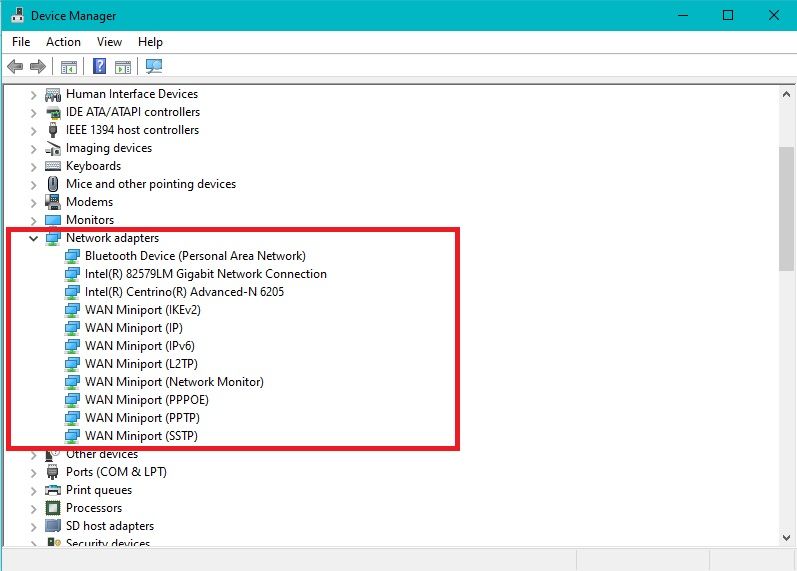Click the Ports (COM & LPT) icon
The height and width of the screenshot is (571, 797).
pos(53,472)
